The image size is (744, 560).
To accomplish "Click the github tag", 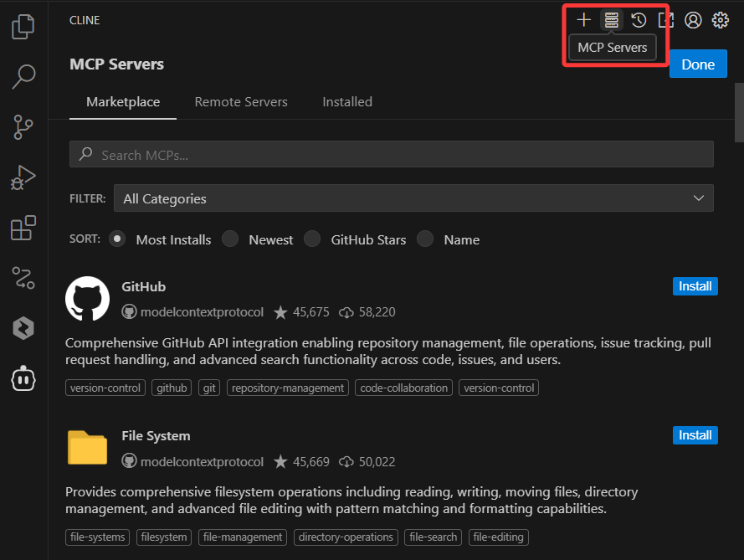I will [172, 388].
